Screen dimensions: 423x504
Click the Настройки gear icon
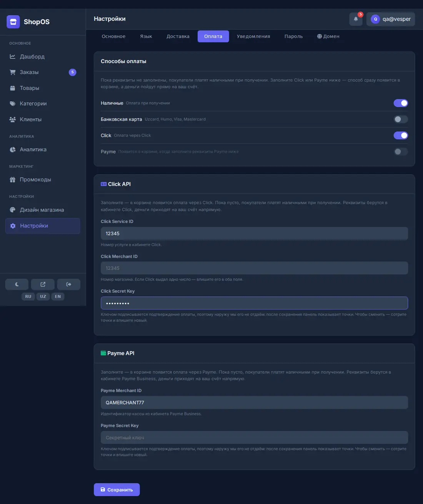tap(13, 226)
